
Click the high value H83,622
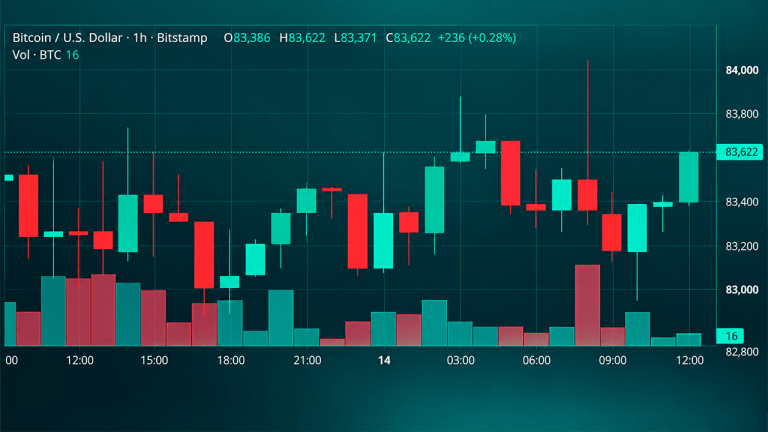[302, 38]
